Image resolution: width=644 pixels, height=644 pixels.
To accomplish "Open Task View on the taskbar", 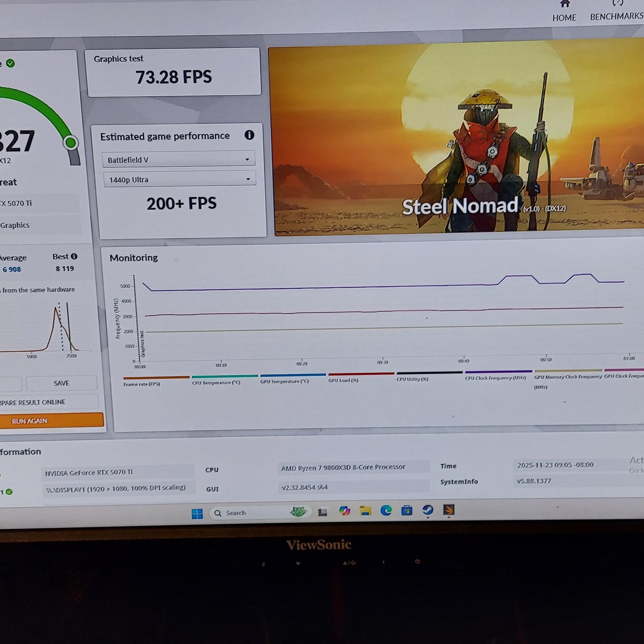I will [322, 512].
